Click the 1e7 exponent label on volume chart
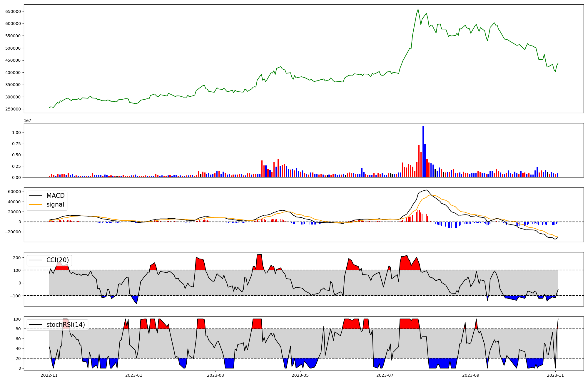The height and width of the screenshot is (382, 588). pos(27,121)
